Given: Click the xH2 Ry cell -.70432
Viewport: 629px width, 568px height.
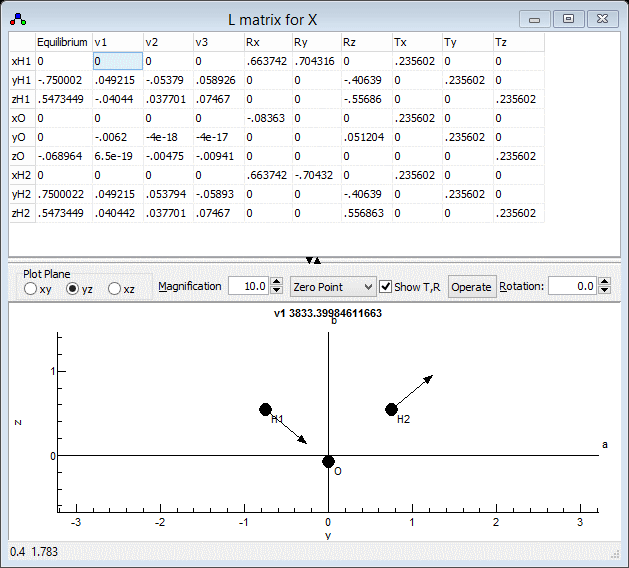Looking at the screenshot, I should [x=317, y=175].
